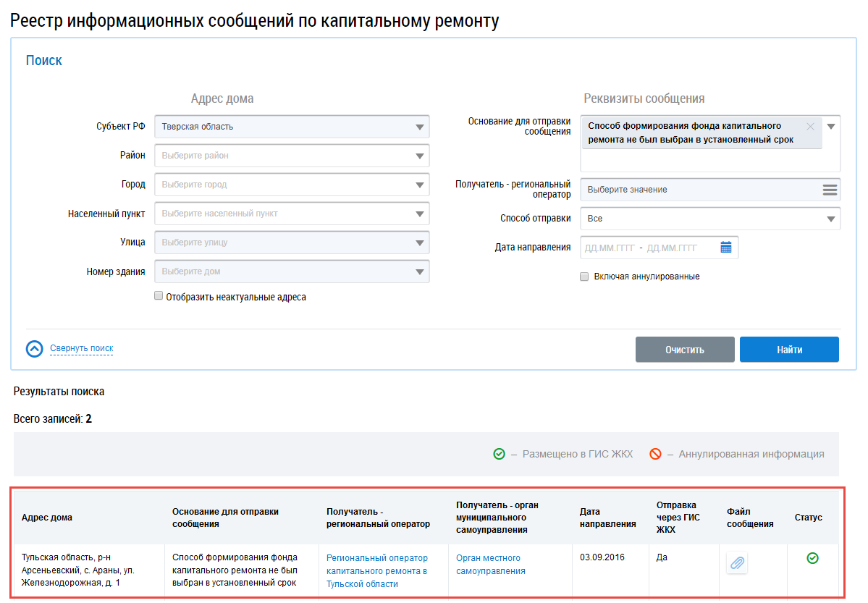
Task: Open 'Основание для отправки сообщения' dropdown arrow
Action: click(x=831, y=127)
